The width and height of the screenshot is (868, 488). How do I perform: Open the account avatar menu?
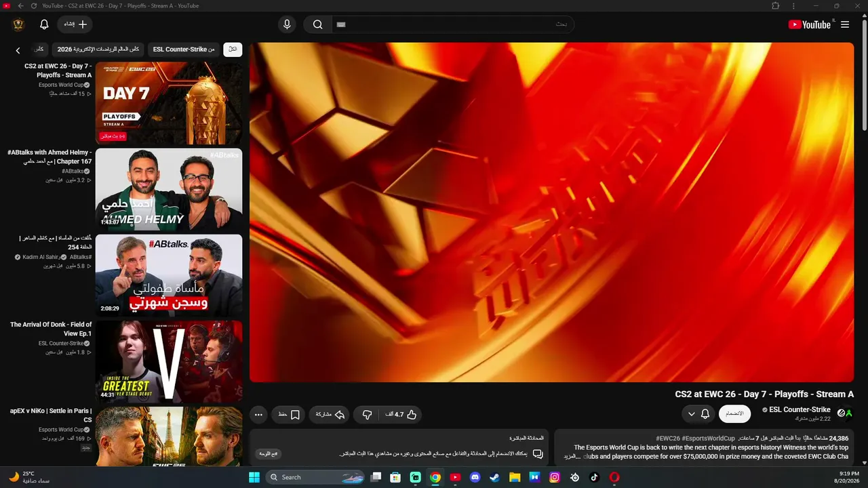coord(18,24)
